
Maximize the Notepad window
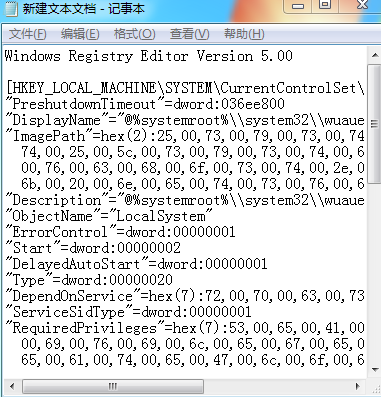[325, 5]
